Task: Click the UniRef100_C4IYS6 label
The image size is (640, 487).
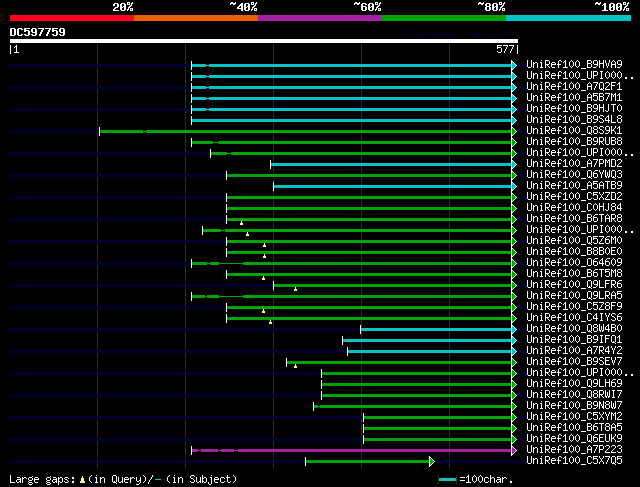Action: coord(574,318)
